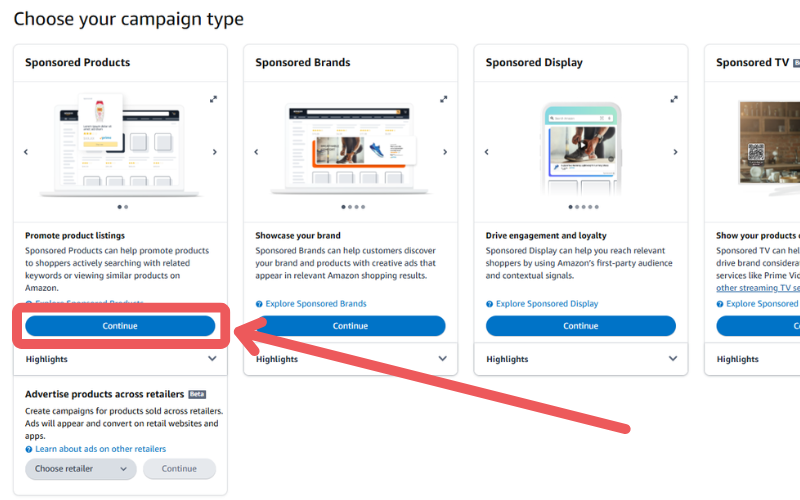Select second carousel dot under Sponsored Products
This screenshot has height=500, width=800.
(126, 207)
